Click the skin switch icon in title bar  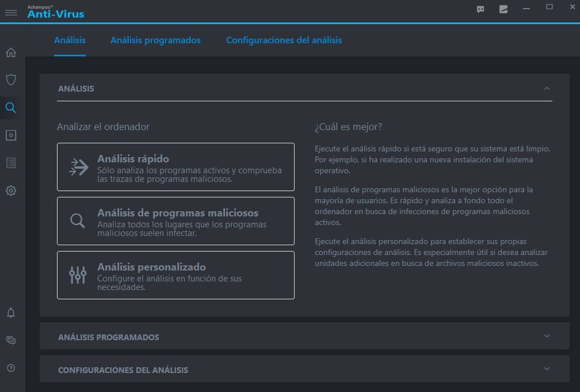(503, 9)
